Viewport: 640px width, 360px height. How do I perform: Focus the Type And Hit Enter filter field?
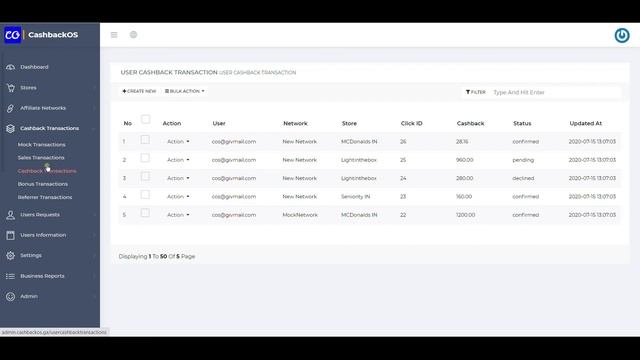point(555,92)
